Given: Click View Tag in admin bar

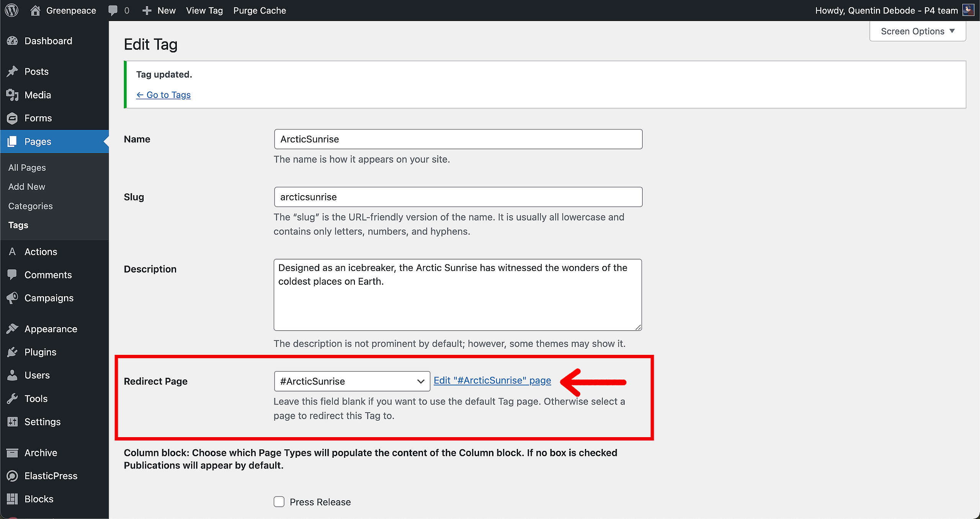Looking at the screenshot, I should pos(204,10).
